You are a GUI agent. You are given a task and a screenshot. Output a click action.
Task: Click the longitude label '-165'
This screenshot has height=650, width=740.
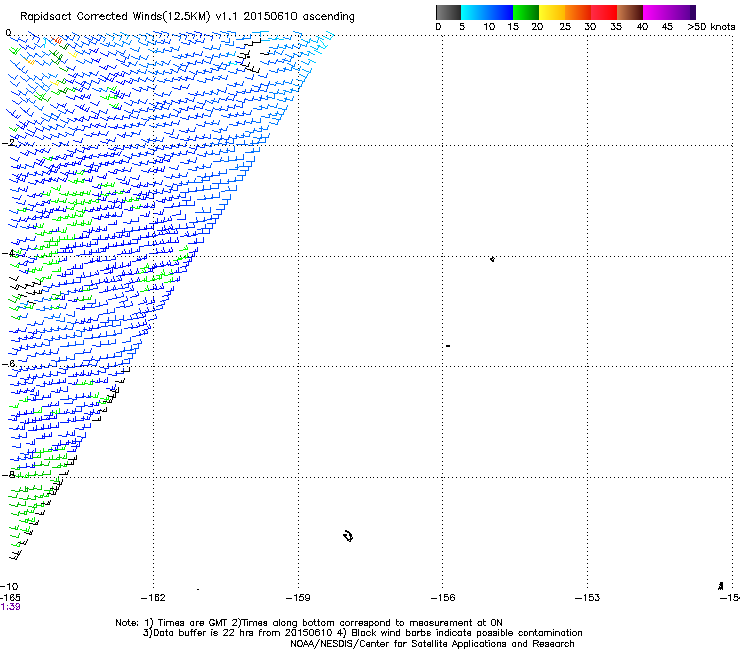tap(10, 597)
